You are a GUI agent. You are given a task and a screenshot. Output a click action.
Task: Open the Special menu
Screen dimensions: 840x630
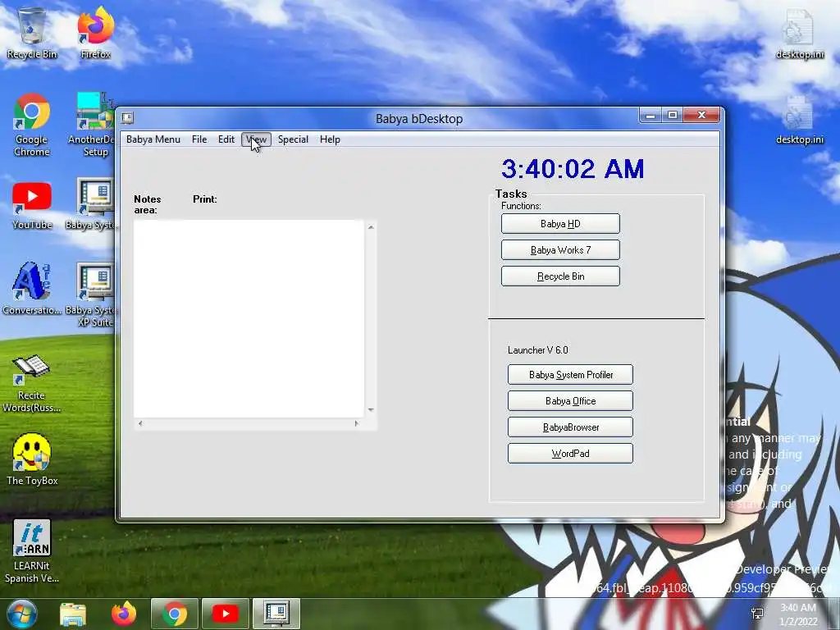pyautogui.click(x=293, y=139)
